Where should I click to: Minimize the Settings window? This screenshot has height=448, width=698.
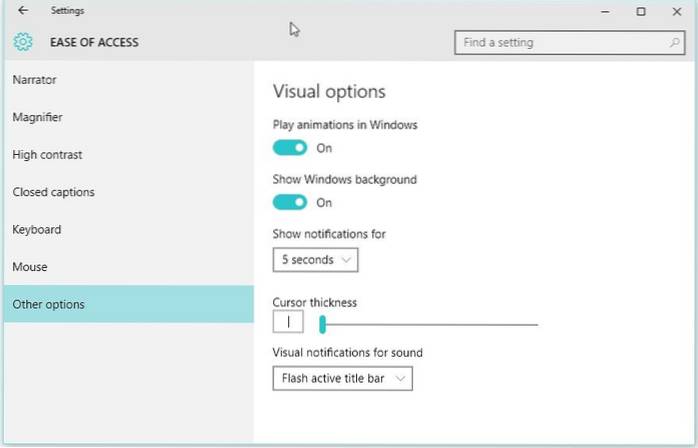click(x=605, y=11)
